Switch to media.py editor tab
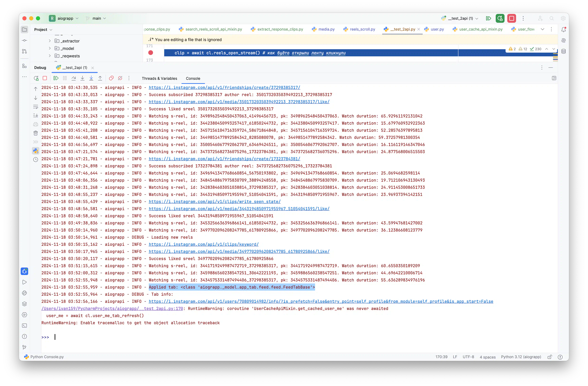Screen dimensions: 588x386 coord(323,29)
